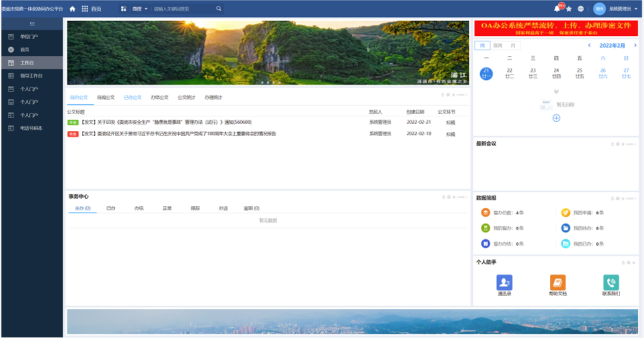
Task: Switch to 已办公文 tab
Action: pyautogui.click(x=133, y=98)
